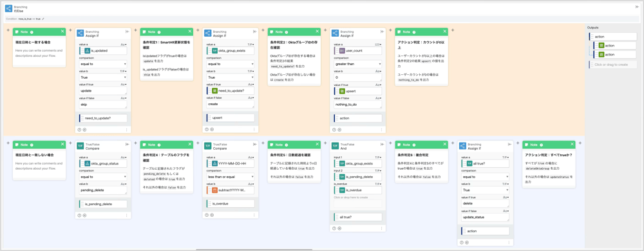Click plus icon left of 条件判定1 note
Image resolution: width=644 pixels, height=251 pixels.
(x=135, y=30)
